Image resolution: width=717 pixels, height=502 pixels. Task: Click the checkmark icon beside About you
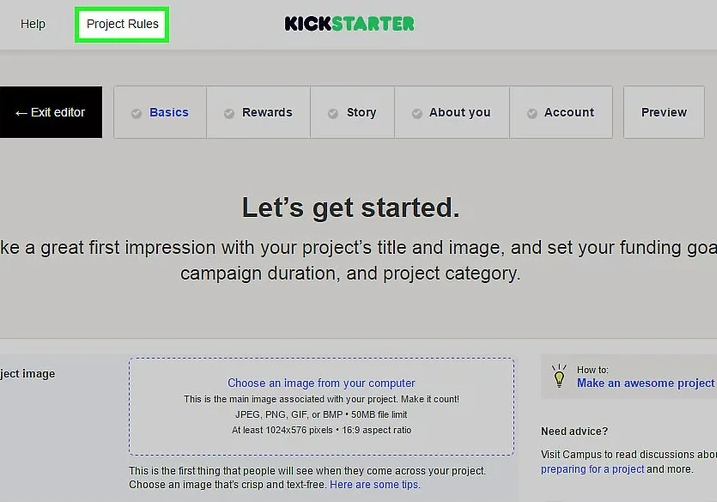tap(417, 113)
